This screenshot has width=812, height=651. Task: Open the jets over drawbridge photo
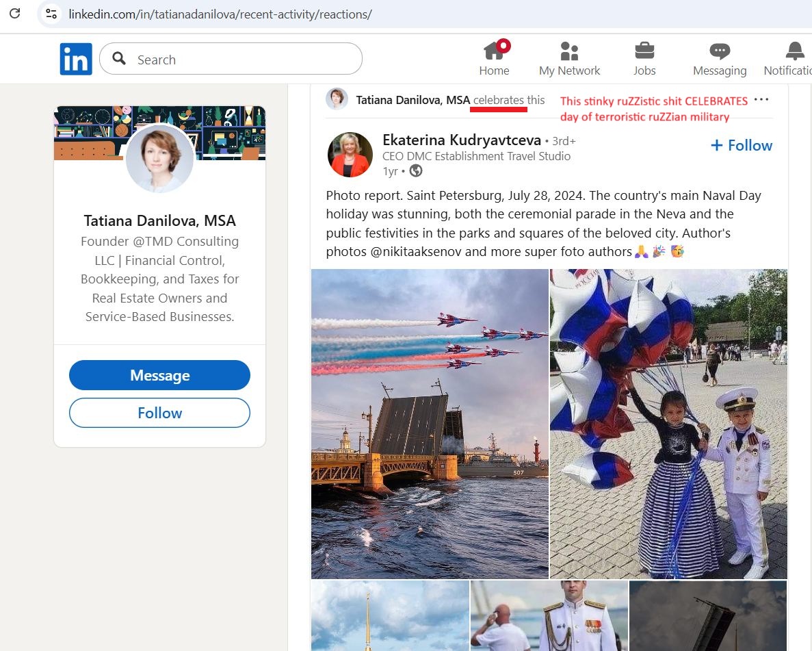[x=430, y=424]
